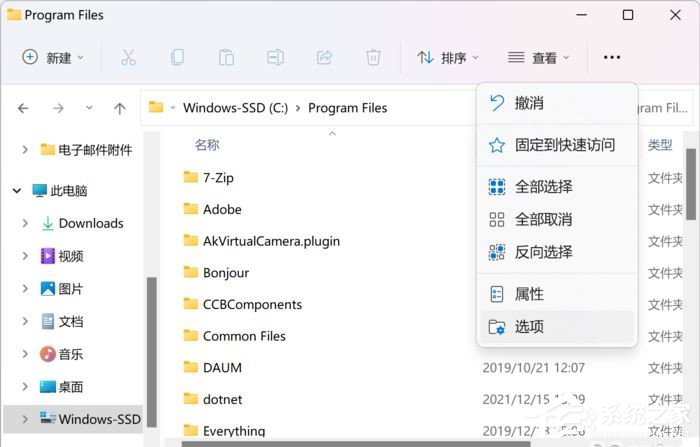Expand the Downloads tree node
The width and height of the screenshot is (700, 447).
click(x=25, y=223)
